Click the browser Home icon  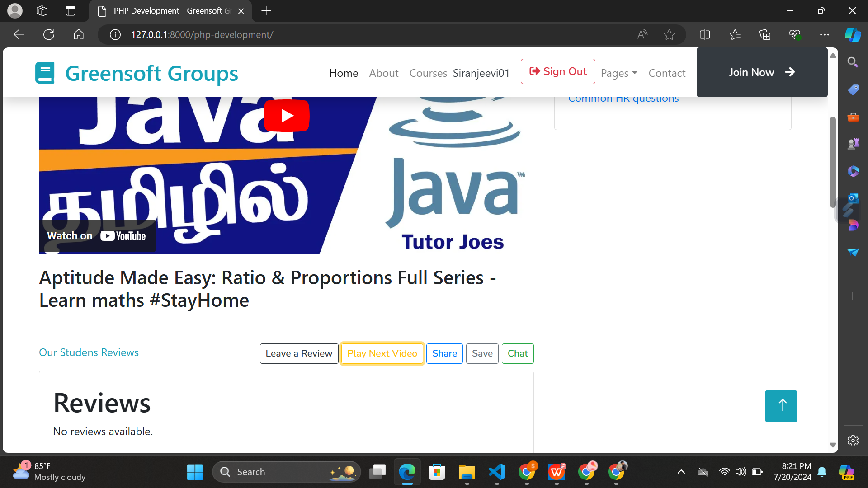click(79, 34)
